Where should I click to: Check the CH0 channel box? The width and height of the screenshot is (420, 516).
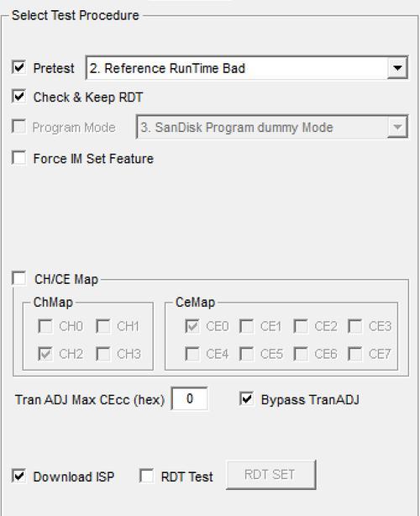45,326
